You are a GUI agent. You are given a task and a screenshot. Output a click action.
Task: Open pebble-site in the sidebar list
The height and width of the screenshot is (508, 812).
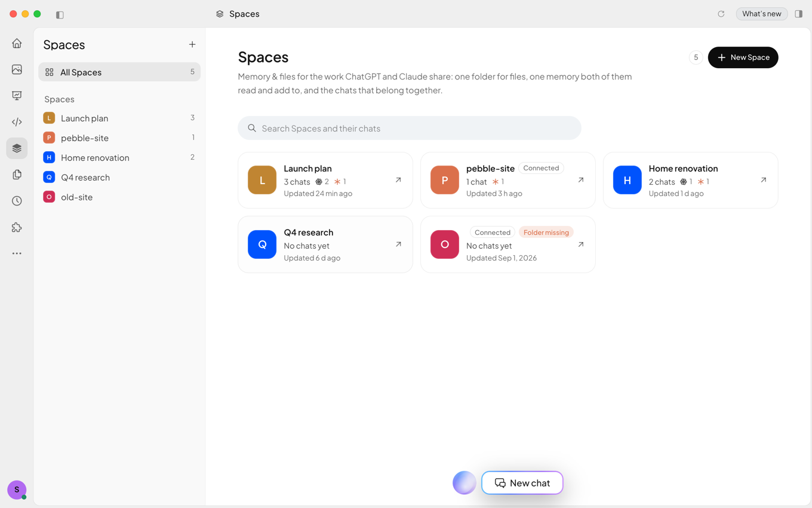click(x=119, y=137)
